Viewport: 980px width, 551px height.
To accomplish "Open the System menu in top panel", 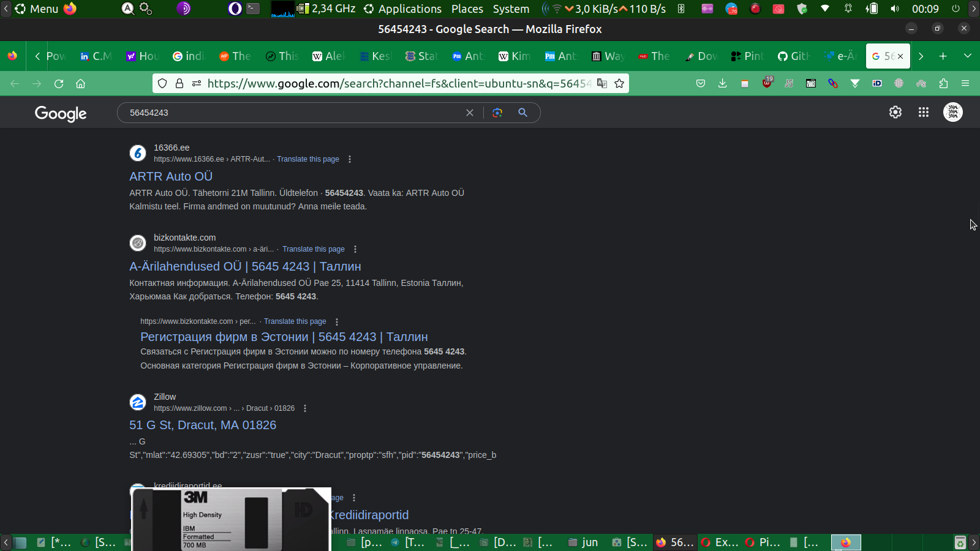I will (511, 9).
